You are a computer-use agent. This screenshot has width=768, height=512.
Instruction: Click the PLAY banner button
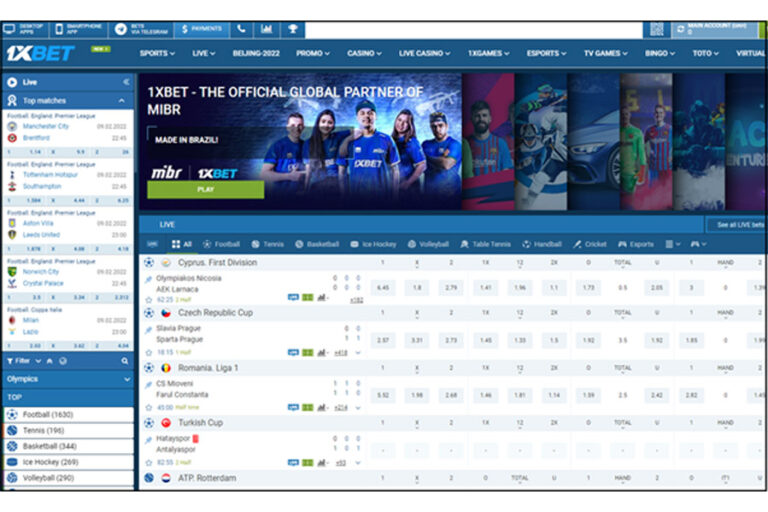206,190
